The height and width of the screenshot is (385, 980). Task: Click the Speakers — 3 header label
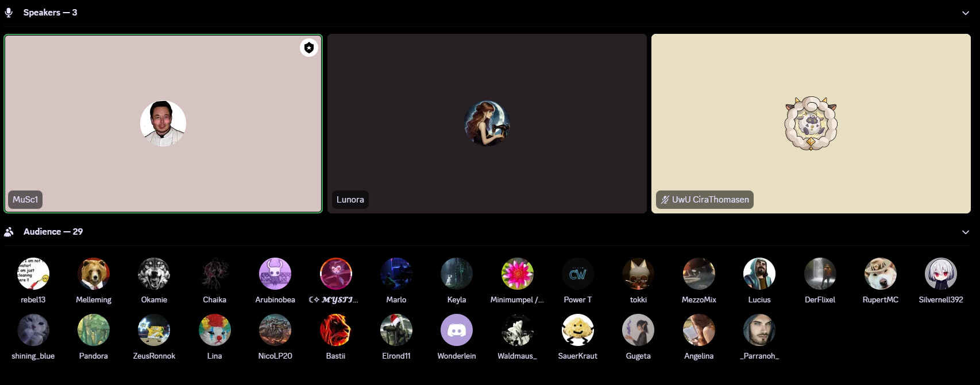tap(50, 13)
